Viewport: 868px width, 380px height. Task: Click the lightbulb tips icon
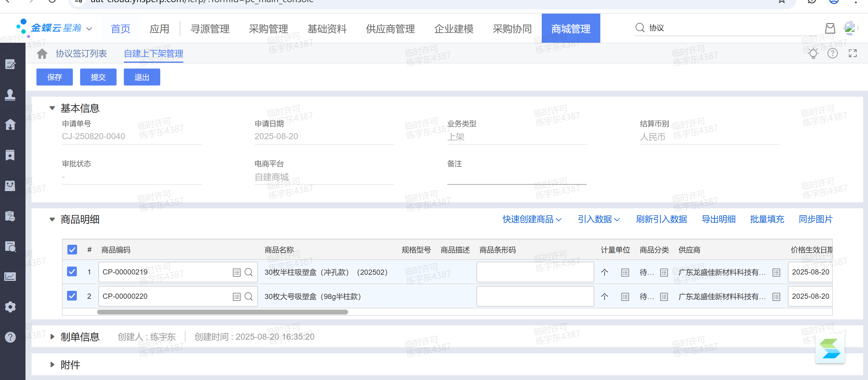813,53
